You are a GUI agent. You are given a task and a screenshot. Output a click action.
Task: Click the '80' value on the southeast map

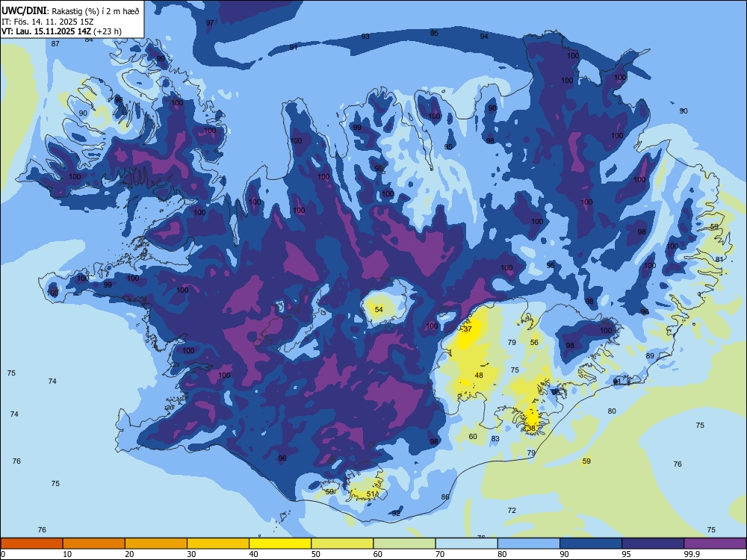pos(612,411)
